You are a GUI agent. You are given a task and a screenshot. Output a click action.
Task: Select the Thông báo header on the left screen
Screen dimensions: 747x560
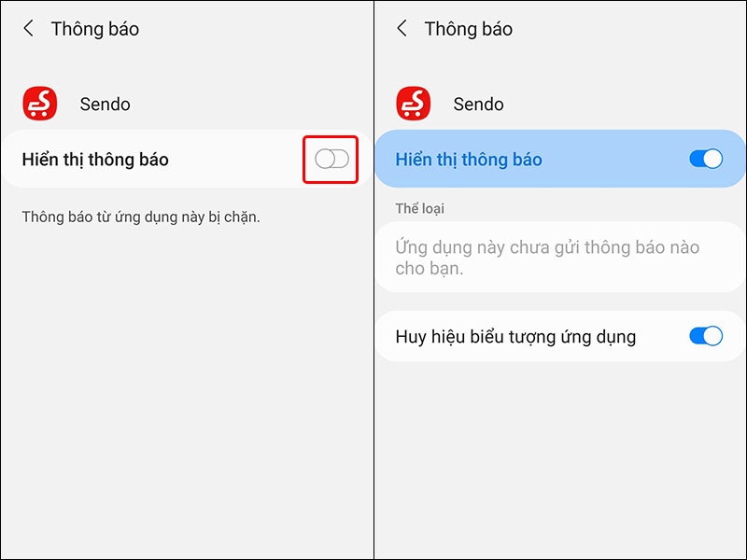[x=94, y=28]
